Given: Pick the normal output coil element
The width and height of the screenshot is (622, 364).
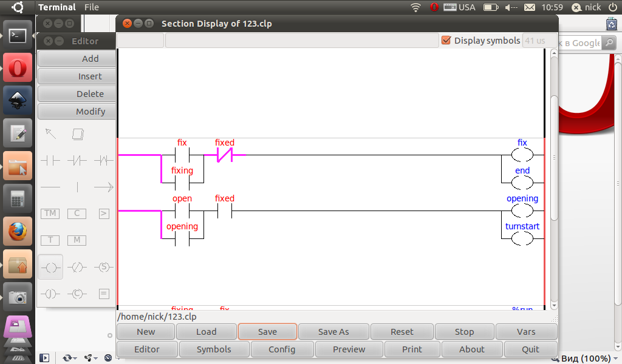Looking at the screenshot, I should tap(50, 268).
